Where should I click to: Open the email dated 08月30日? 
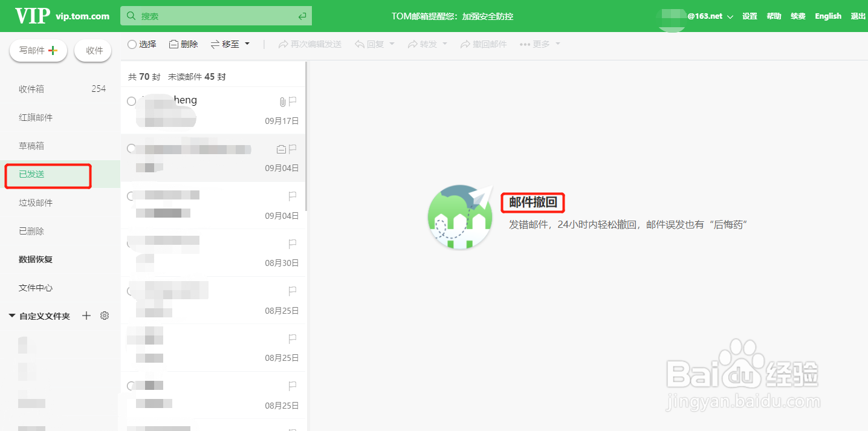[x=213, y=253]
